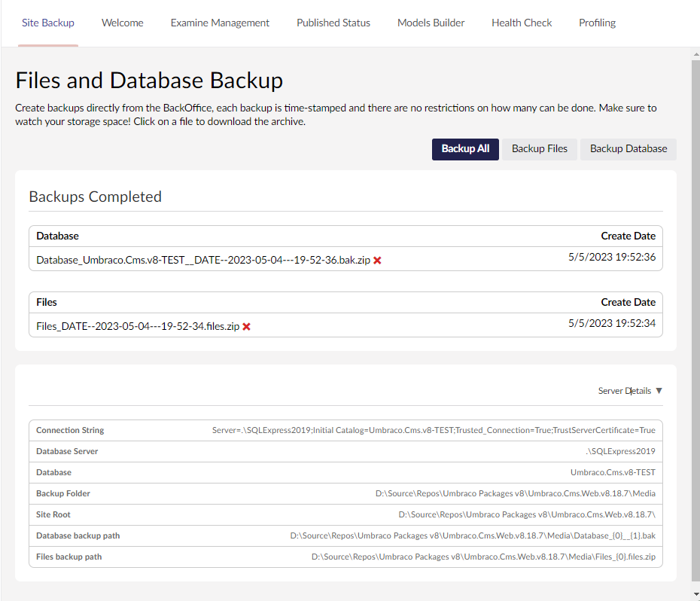
Task: Click the Database backup path value
Action: (x=472, y=536)
